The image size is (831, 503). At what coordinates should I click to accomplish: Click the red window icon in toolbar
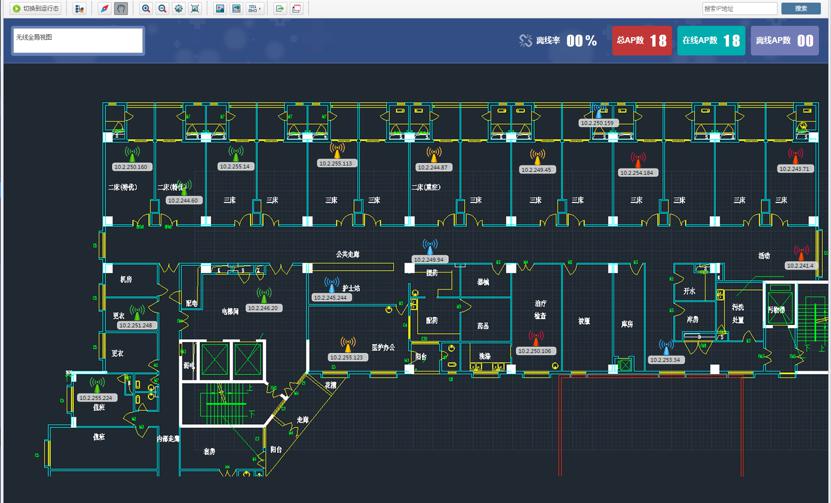click(x=296, y=8)
